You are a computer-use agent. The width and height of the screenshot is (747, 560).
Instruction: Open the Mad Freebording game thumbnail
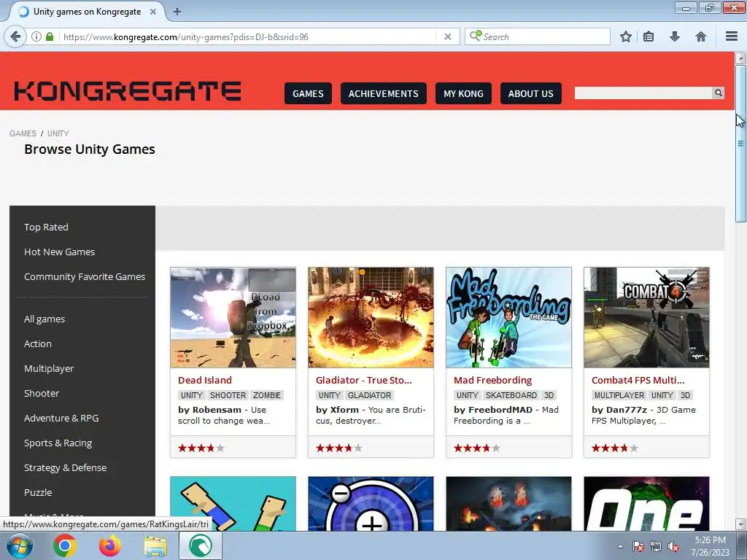508,318
